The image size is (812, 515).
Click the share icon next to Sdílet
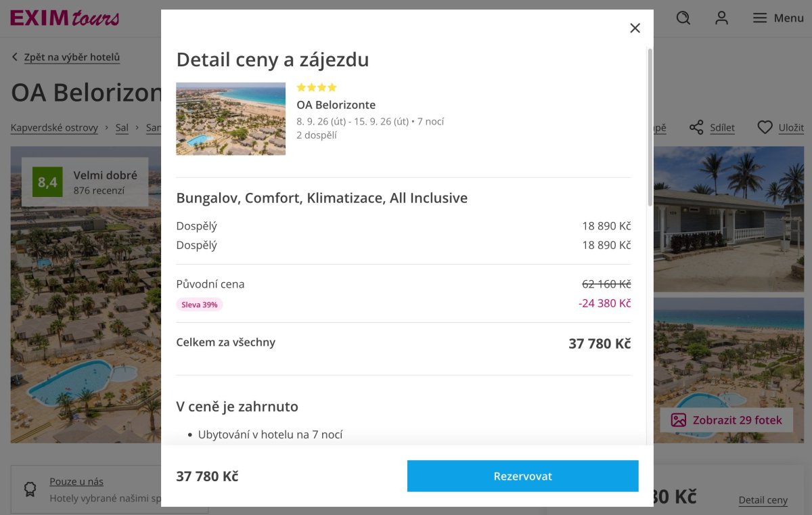[696, 127]
